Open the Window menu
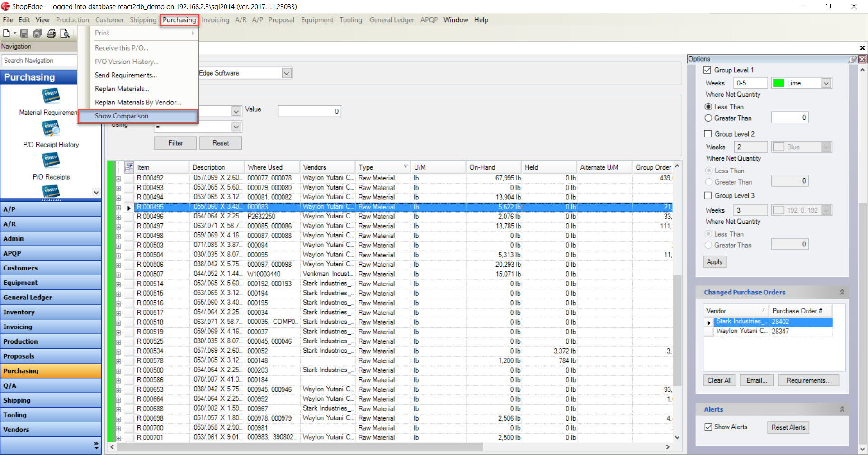The width and height of the screenshot is (868, 455). [456, 20]
